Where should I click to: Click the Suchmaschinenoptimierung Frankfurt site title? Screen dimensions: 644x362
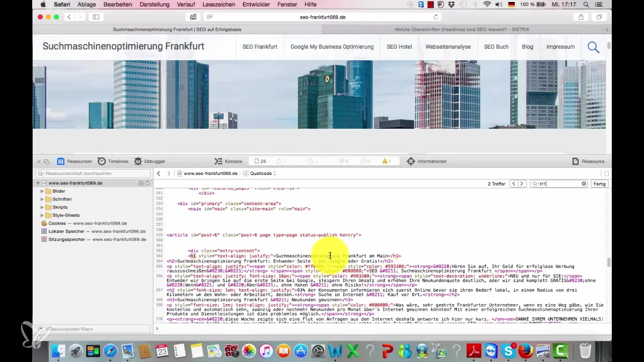click(123, 46)
